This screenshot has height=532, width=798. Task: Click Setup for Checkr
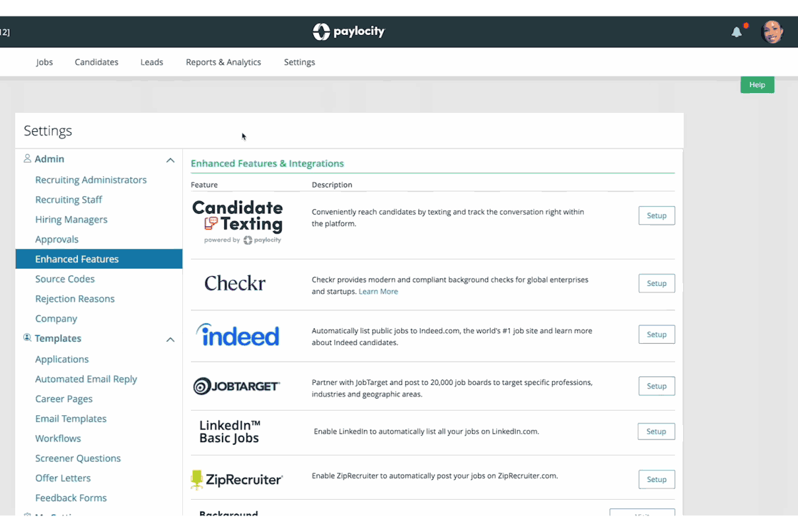[x=657, y=283]
